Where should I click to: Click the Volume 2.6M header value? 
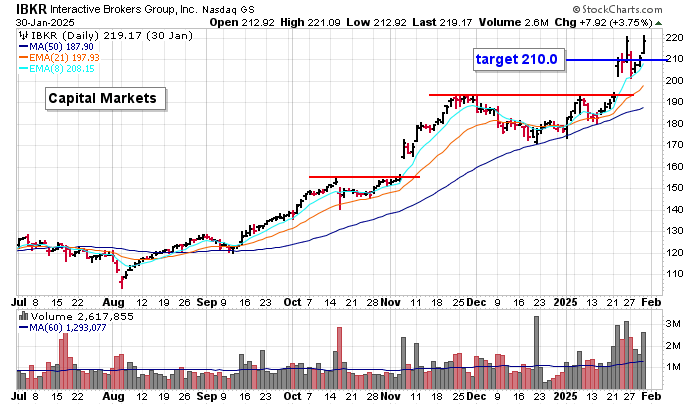coord(513,22)
